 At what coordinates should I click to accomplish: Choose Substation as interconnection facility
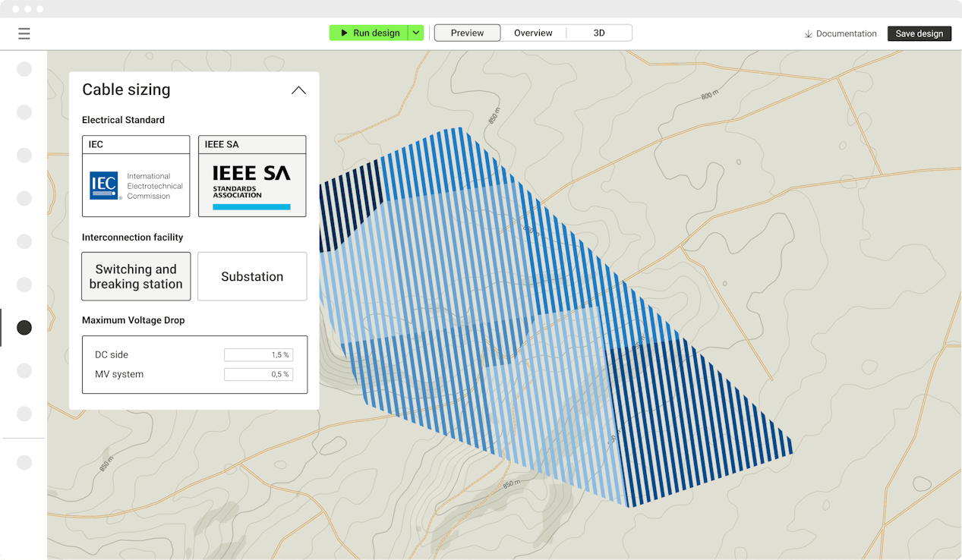252,276
